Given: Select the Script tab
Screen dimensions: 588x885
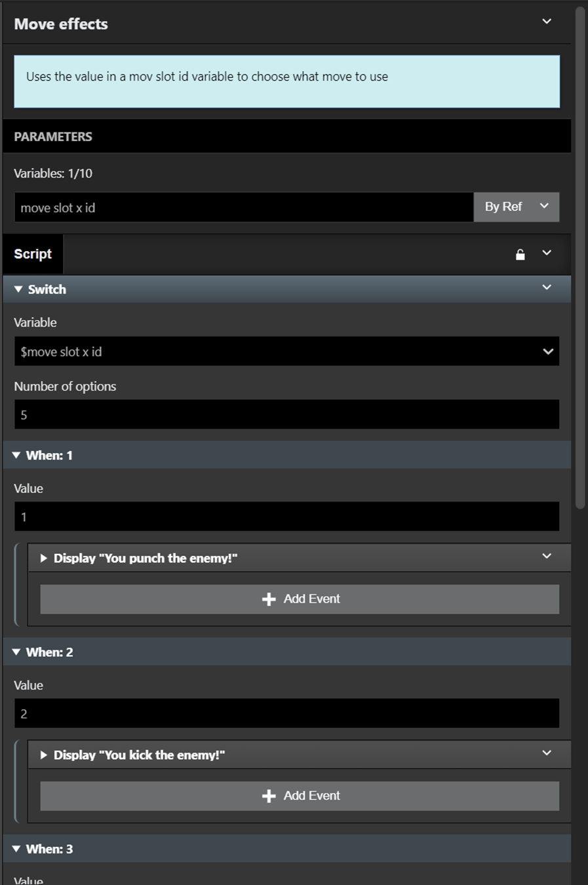Looking at the screenshot, I should [x=33, y=254].
